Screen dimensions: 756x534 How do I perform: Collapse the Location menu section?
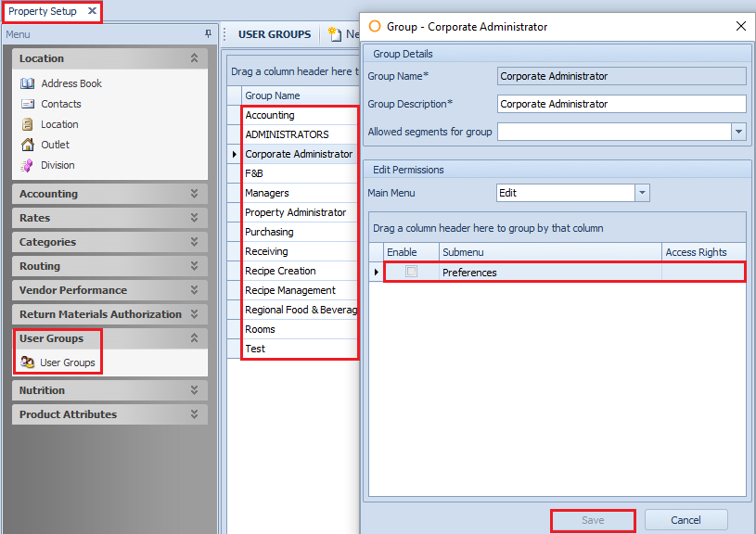tap(194, 58)
